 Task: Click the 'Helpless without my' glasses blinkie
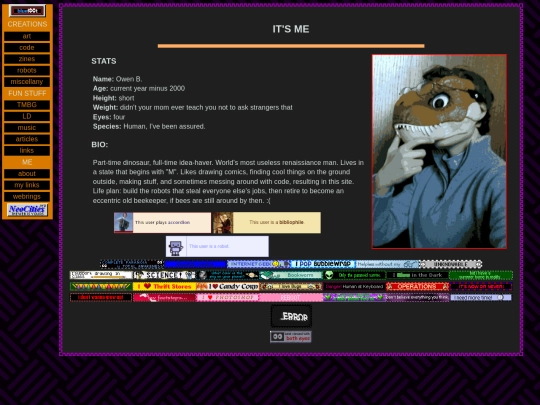pos(387,264)
